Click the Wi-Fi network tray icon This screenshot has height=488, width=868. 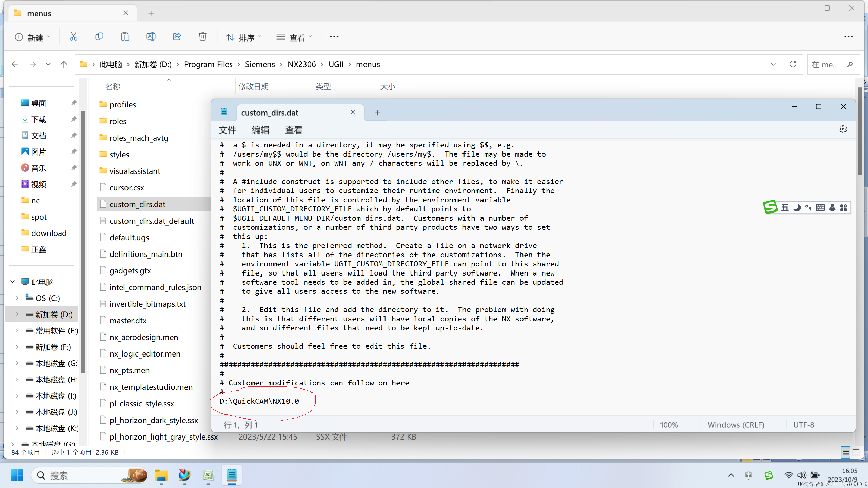point(789,475)
